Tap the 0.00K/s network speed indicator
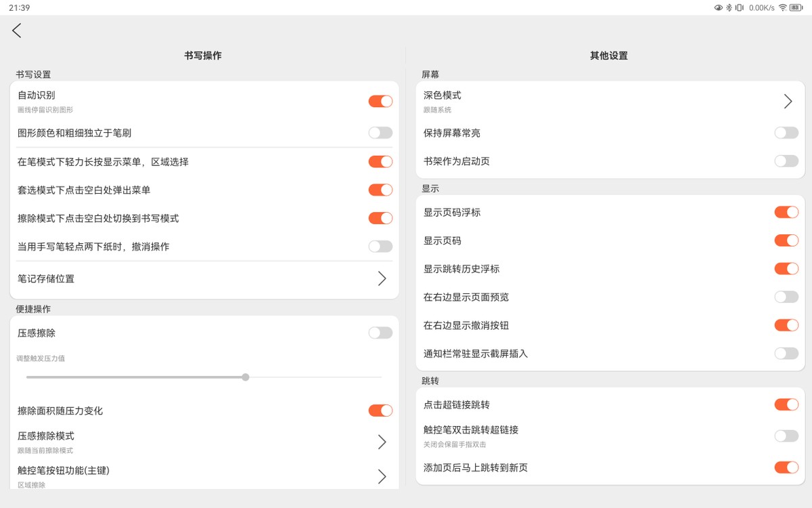Screen dimensions: 812x508 [761, 7]
